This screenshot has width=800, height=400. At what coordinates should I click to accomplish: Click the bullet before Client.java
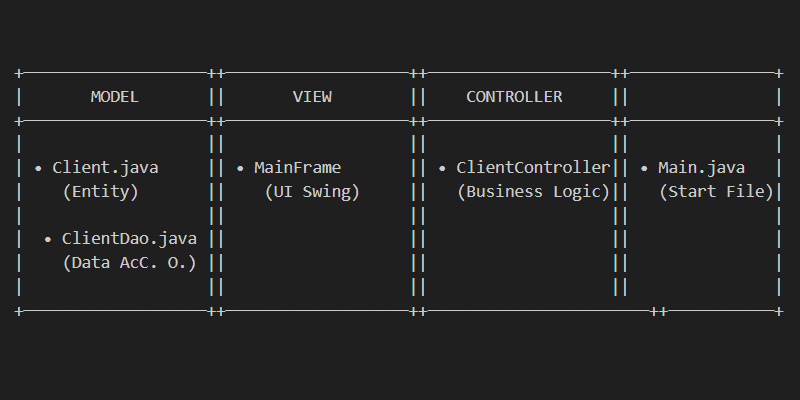(x=38, y=168)
